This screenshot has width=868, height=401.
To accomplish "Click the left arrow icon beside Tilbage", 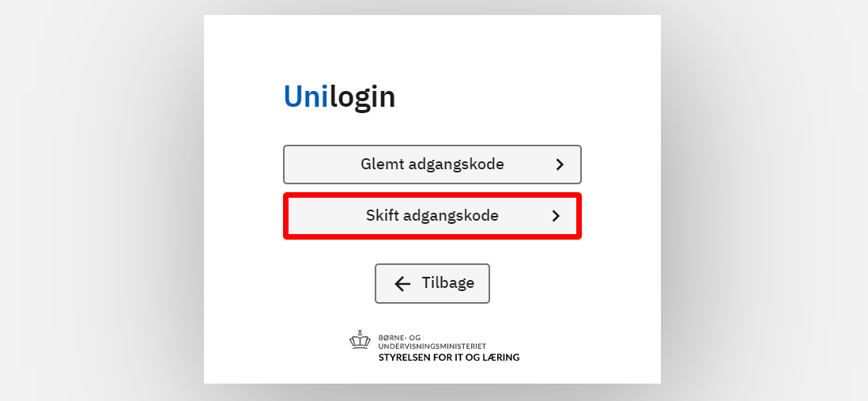I will coord(402,284).
